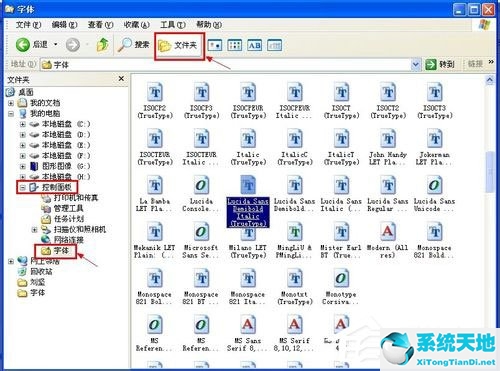Open the address bar dropdown arrow

click(415, 64)
